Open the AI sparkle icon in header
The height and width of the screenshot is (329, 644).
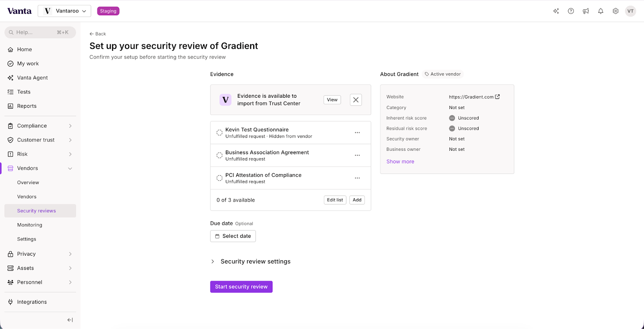[556, 11]
